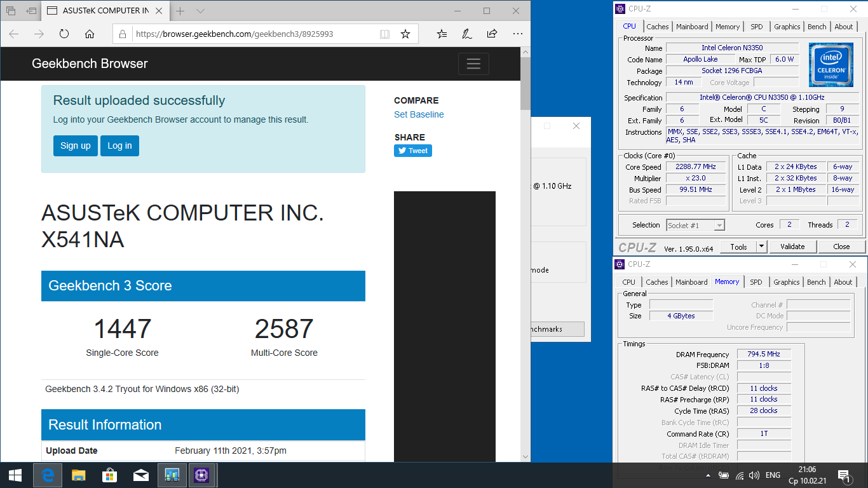868x488 pixels.
Task: Switch to Caches tab in upper CPU-Z
Action: (658, 27)
